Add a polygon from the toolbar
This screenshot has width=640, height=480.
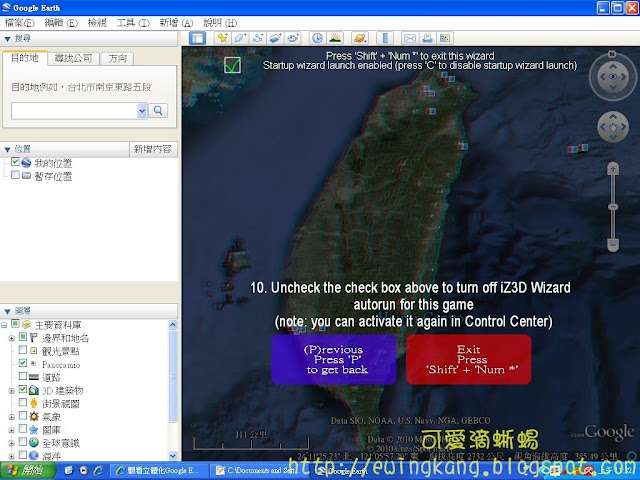[240, 38]
